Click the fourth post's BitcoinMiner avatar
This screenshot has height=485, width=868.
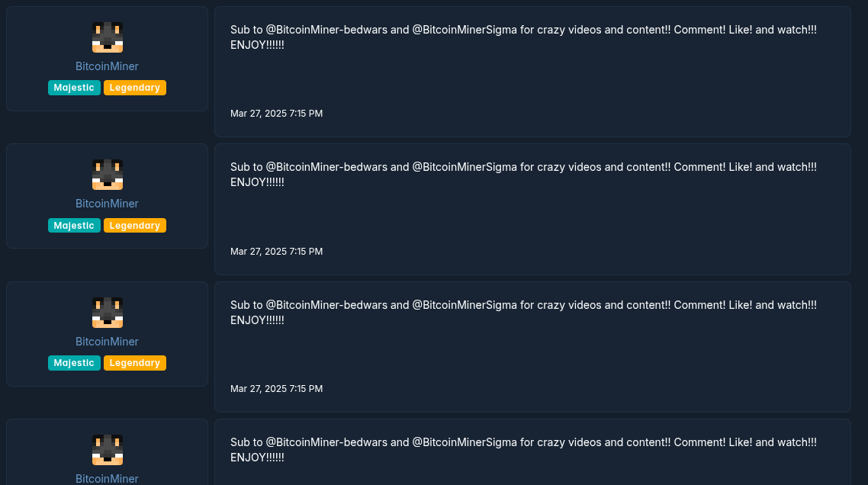pos(108,450)
